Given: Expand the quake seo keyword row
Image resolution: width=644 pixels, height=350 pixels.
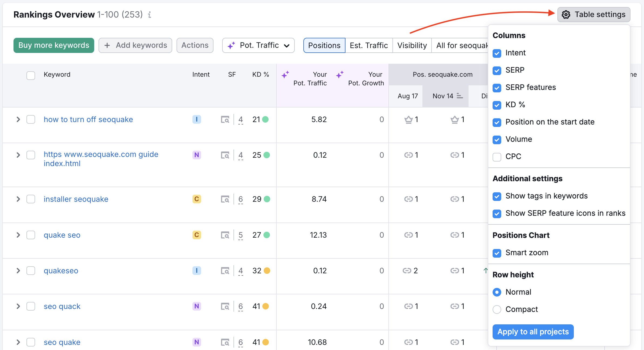Looking at the screenshot, I should pos(18,235).
